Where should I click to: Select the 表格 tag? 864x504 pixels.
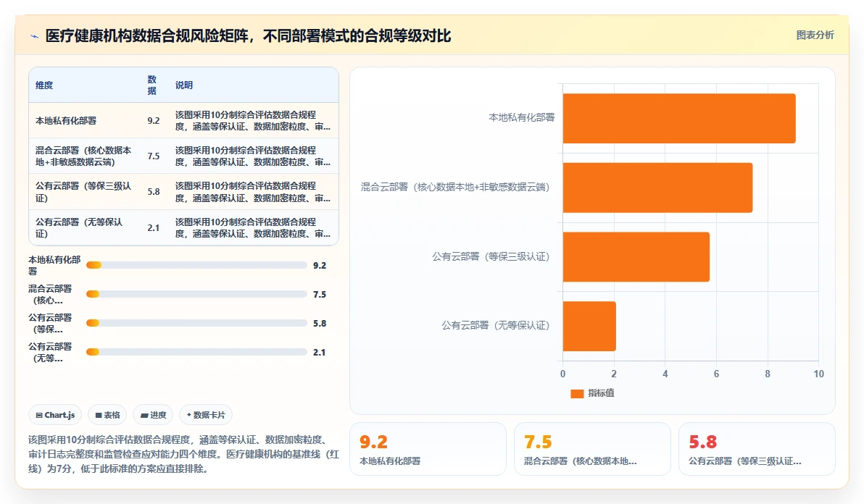click(107, 415)
